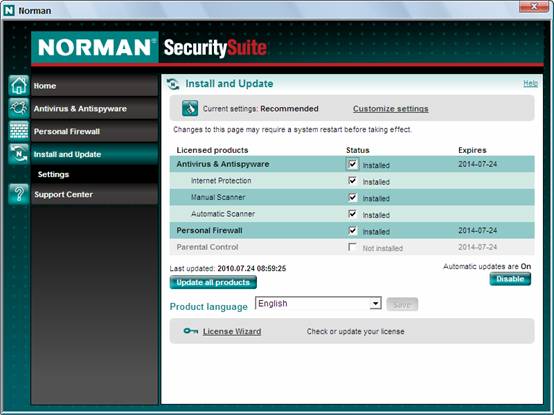
Task: Click the current settings wrench icon
Action: (x=190, y=108)
